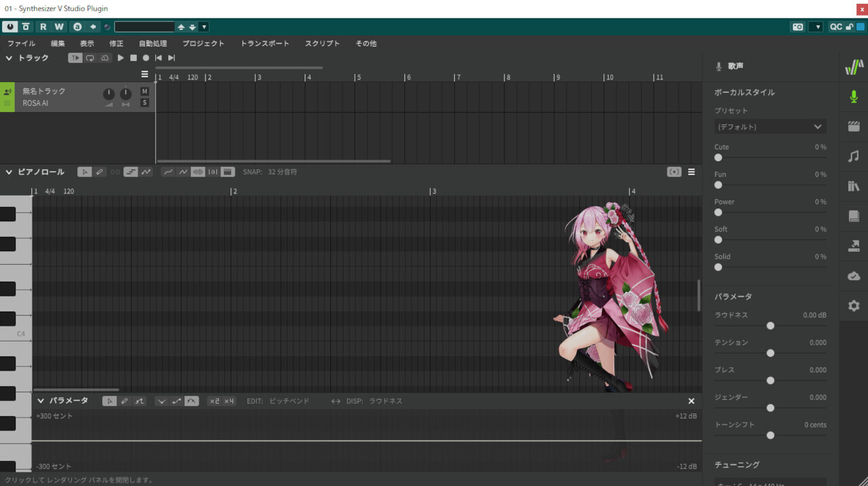This screenshot has width=868, height=486.
Task: Open the 自動処理 menu
Action: tap(153, 43)
